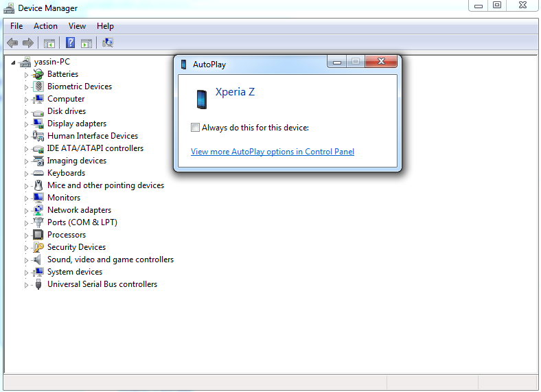
Task: Select the 'Biometric Devices' label
Action: 80,87
